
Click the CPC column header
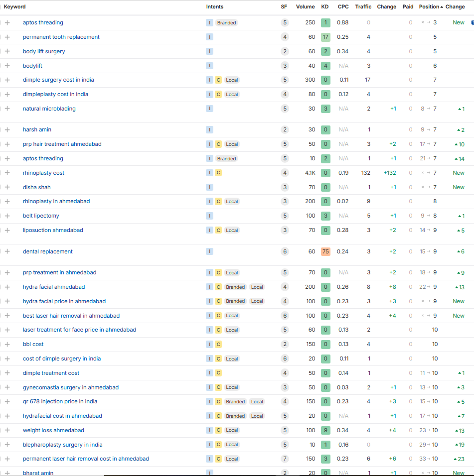tap(343, 7)
